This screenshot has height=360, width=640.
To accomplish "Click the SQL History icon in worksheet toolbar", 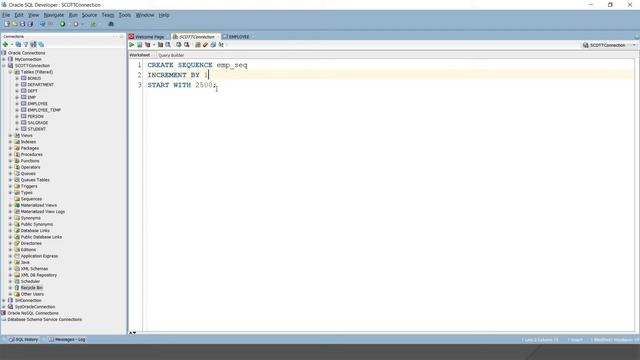I will tap(213, 44).
